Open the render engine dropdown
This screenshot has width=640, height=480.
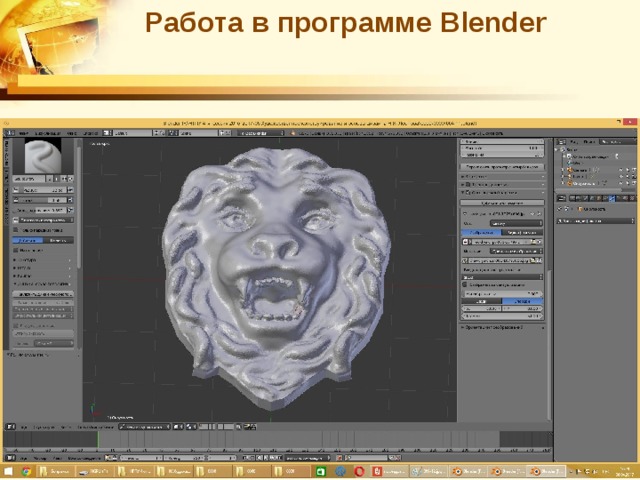click(261, 133)
